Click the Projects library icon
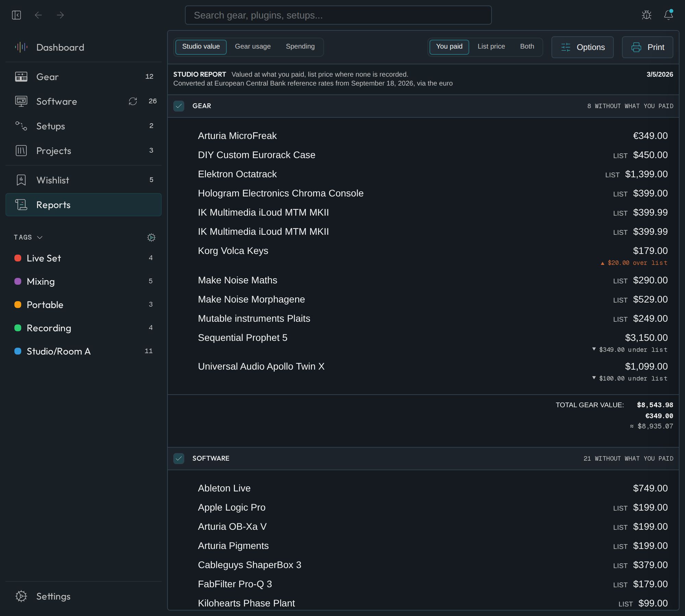685x616 pixels. tap(21, 151)
